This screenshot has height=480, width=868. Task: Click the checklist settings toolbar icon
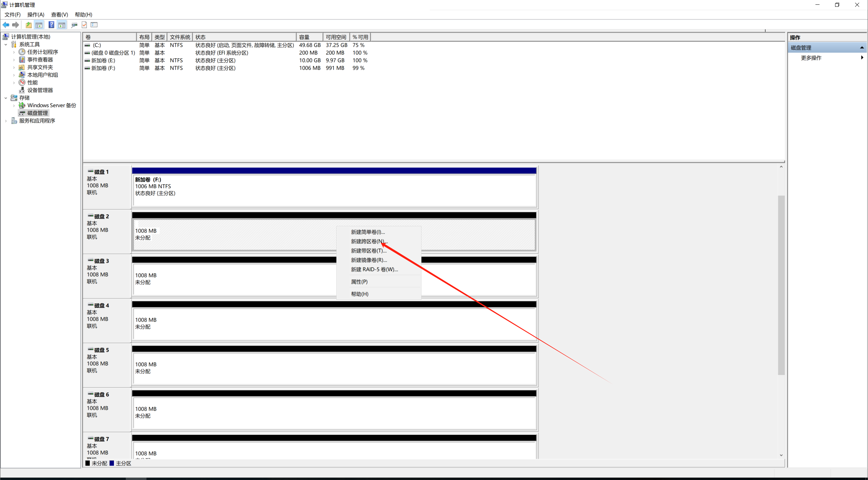point(94,25)
